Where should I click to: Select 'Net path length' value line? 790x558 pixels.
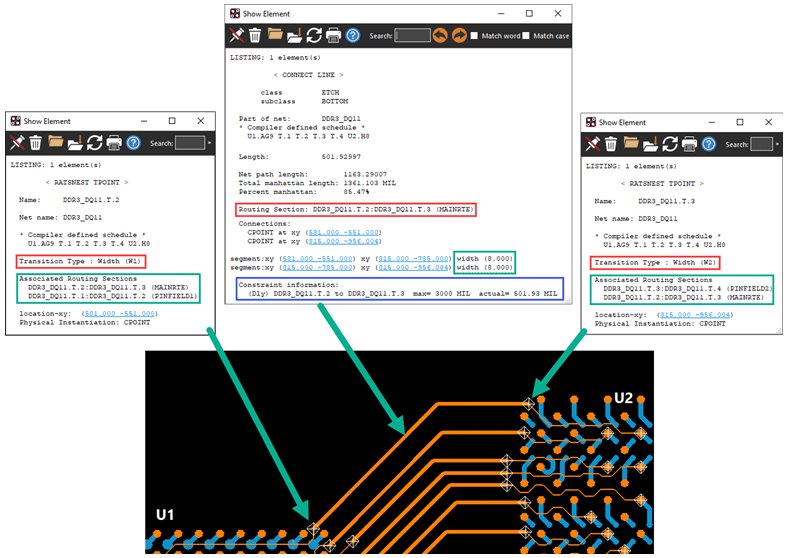point(313,174)
